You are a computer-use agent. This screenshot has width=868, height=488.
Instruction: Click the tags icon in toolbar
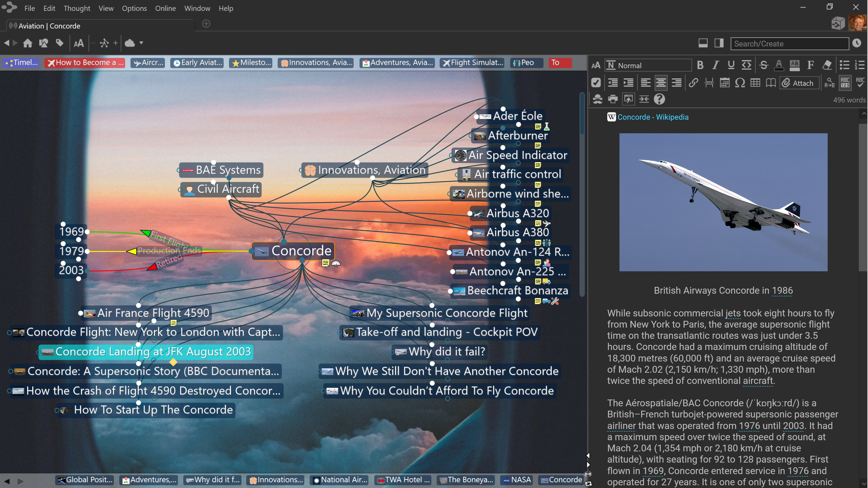60,43
